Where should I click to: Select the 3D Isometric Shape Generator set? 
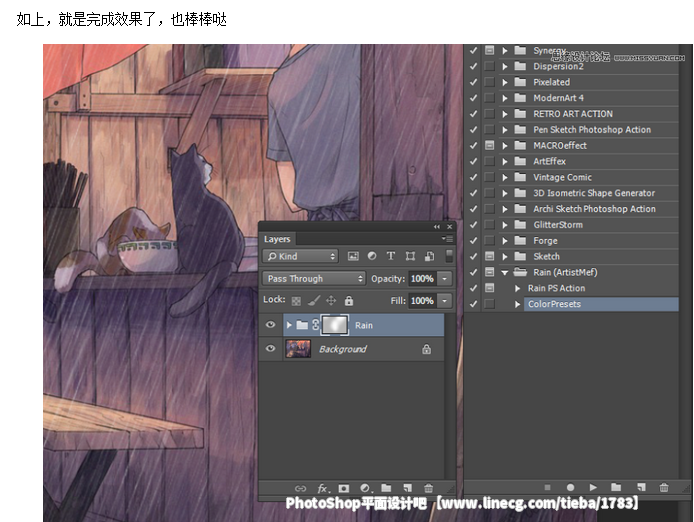(594, 193)
